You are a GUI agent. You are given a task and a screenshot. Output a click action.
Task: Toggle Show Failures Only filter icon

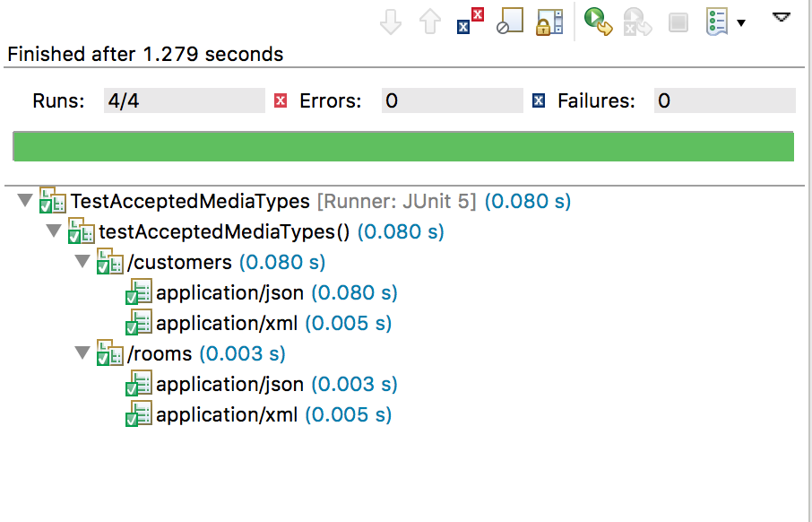click(x=471, y=22)
